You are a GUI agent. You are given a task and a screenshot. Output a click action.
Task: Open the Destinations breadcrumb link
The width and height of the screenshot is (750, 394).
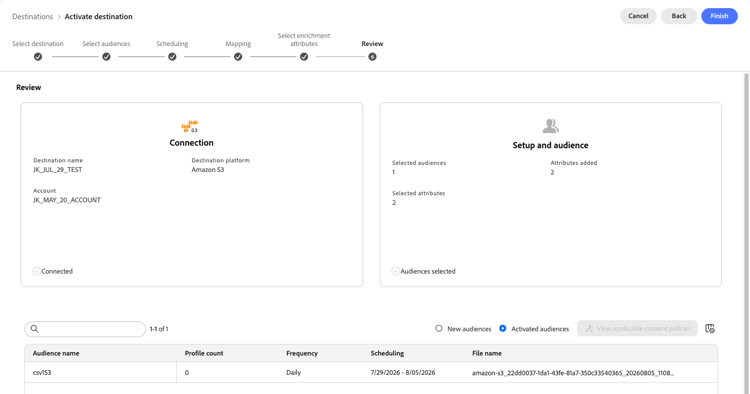pyautogui.click(x=33, y=16)
